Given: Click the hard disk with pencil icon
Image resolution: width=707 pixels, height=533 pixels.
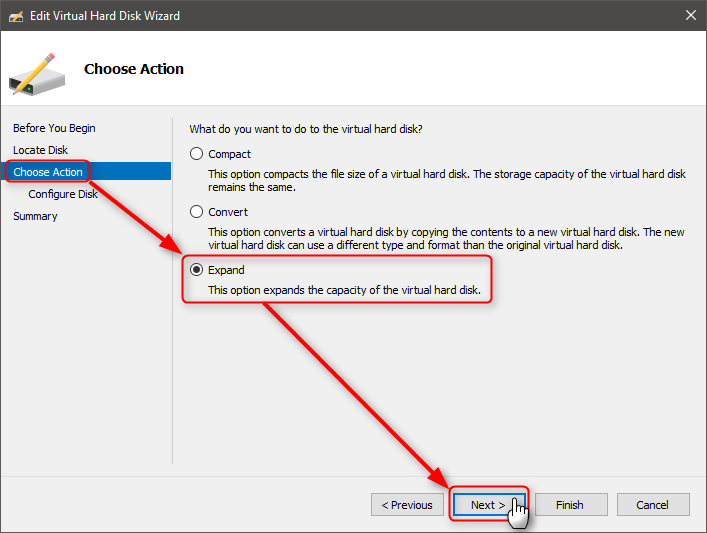Looking at the screenshot, I should click(37, 75).
